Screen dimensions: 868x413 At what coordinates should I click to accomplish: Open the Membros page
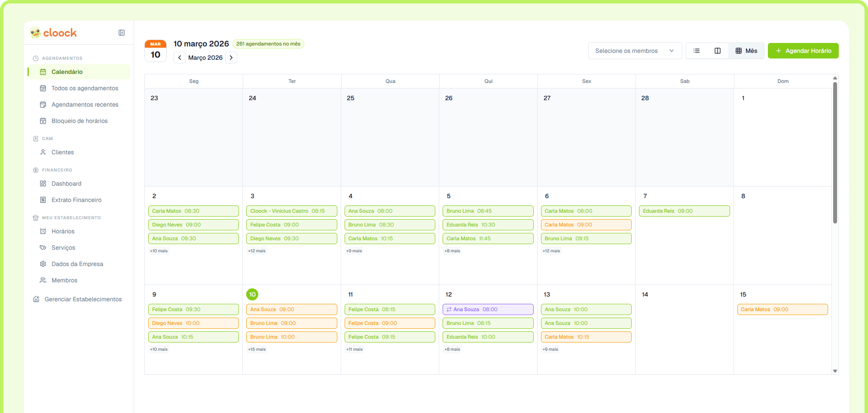pos(64,280)
